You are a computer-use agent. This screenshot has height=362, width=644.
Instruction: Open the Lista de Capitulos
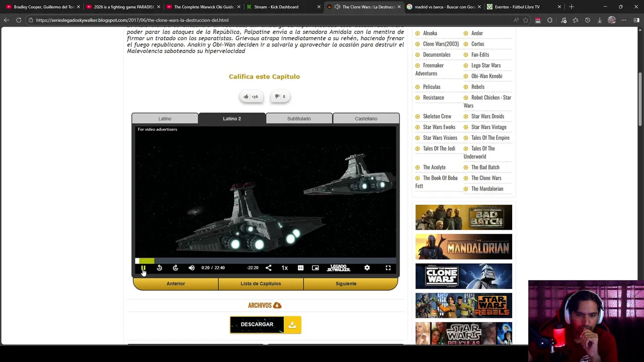pyautogui.click(x=261, y=284)
